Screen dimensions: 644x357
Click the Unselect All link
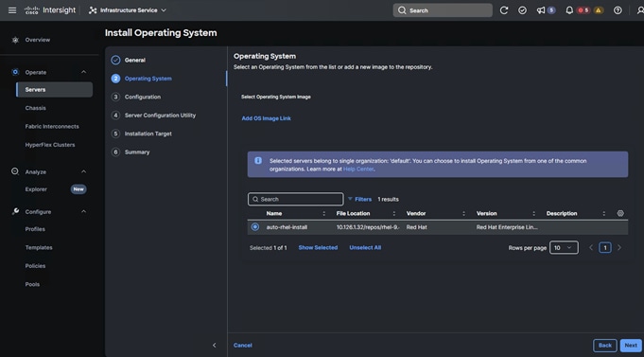[365, 247]
